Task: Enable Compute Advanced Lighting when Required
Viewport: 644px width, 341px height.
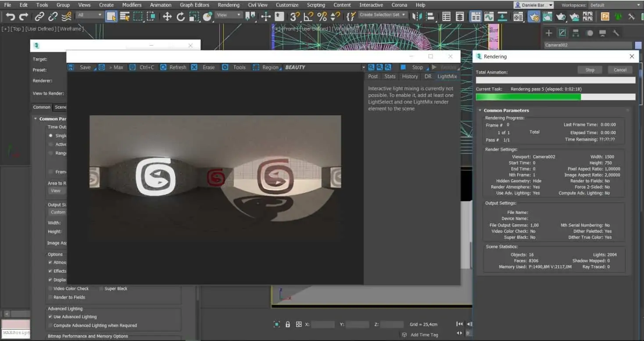Action: [50, 325]
